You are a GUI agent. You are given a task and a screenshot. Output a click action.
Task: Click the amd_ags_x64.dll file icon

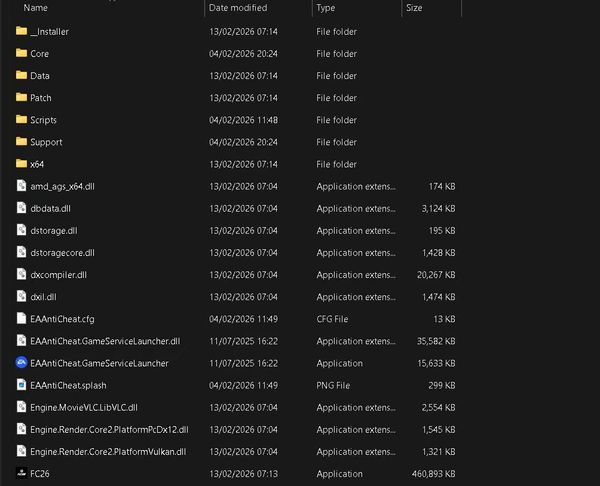click(x=21, y=186)
